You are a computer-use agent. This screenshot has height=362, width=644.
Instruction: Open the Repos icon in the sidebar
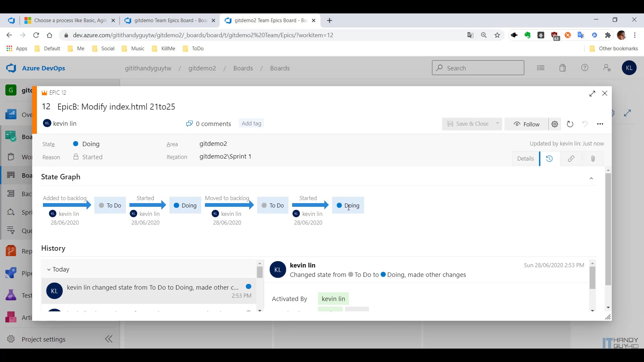pos(11,251)
